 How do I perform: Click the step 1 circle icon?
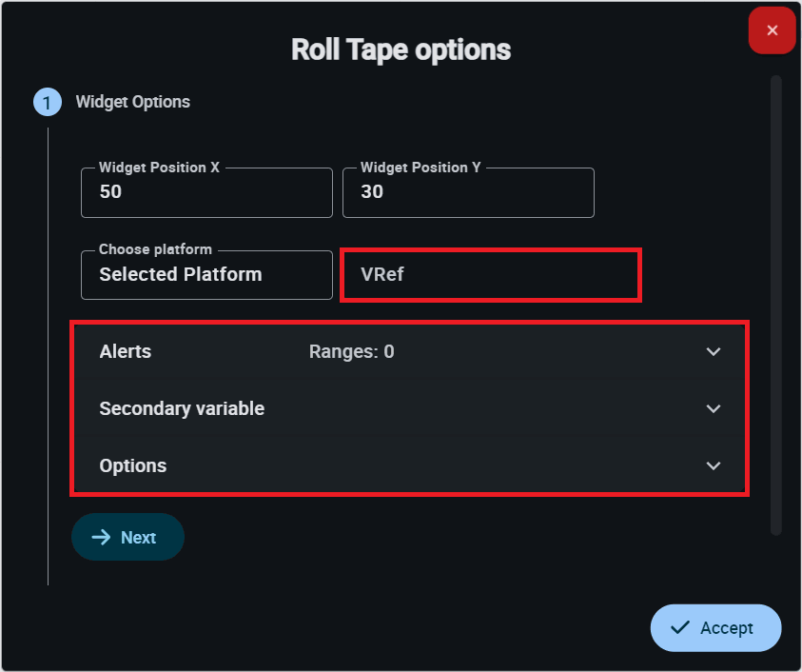pyautogui.click(x=48, y=102)
